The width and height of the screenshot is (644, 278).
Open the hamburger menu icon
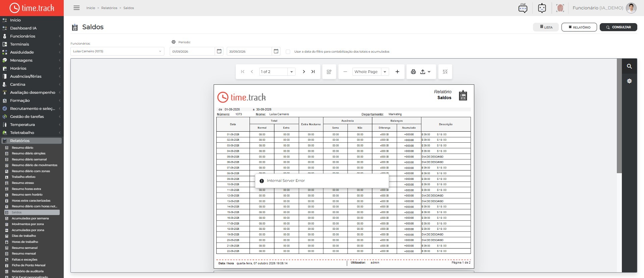coord(76,8)
